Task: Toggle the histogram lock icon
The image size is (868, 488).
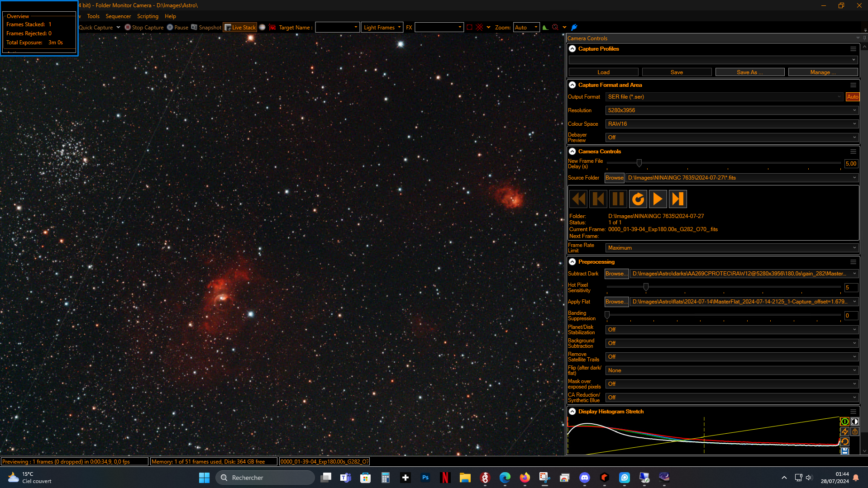Action: coord(854,431)
